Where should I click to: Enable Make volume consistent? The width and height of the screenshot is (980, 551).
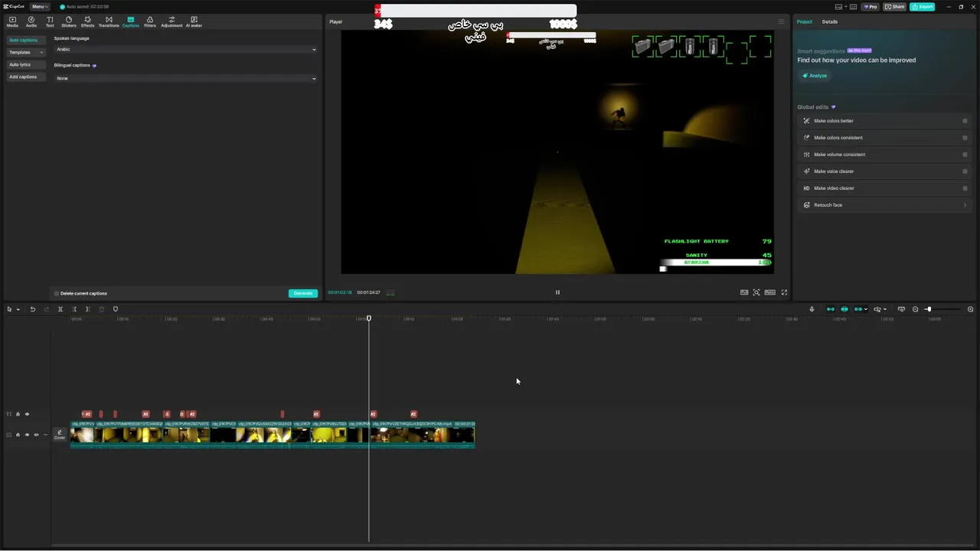[x=965, y=155]
